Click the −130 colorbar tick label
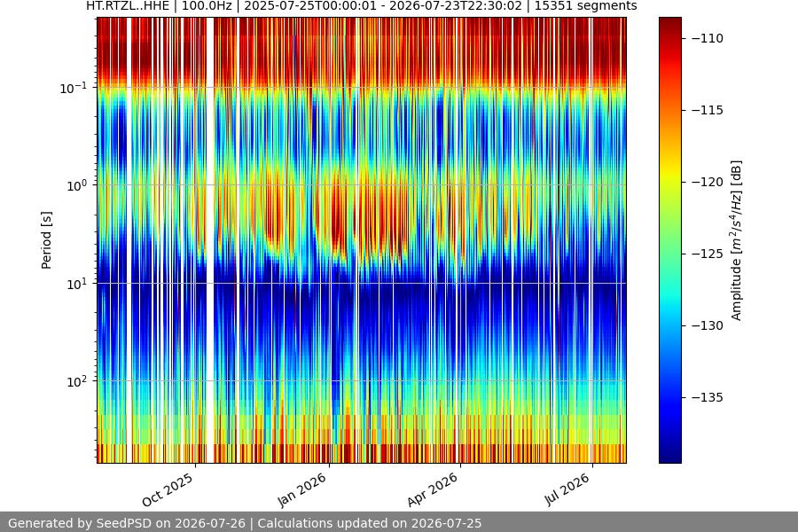The width and height of the screenshot is (798, 532). click(x=708, y=325)
